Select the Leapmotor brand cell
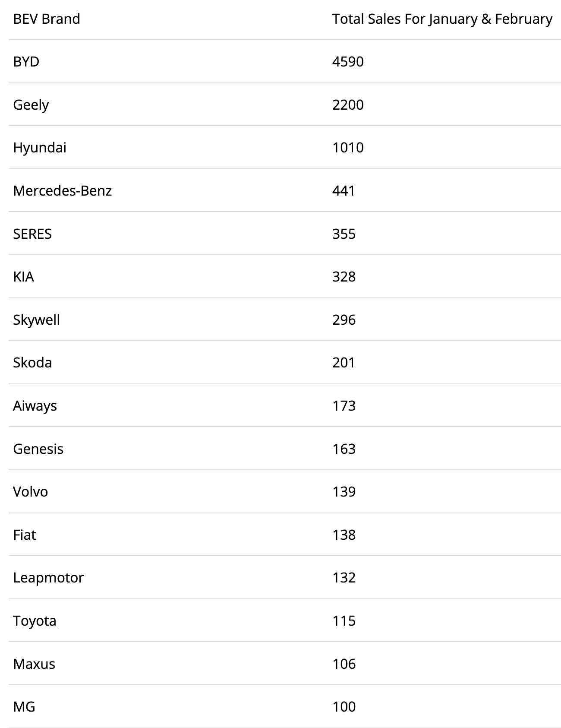Viewport: 561px width, 728px height. pos(48,577)
